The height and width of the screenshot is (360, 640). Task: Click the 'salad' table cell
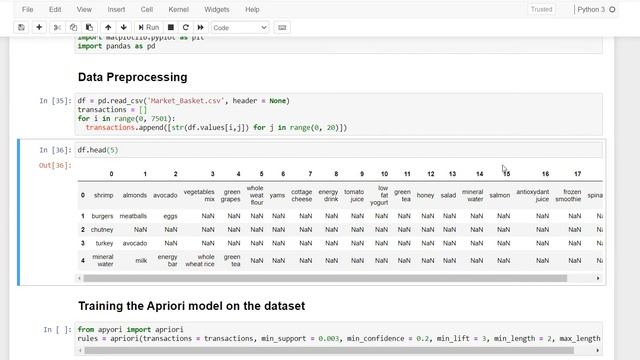click(x=448, y=195)
